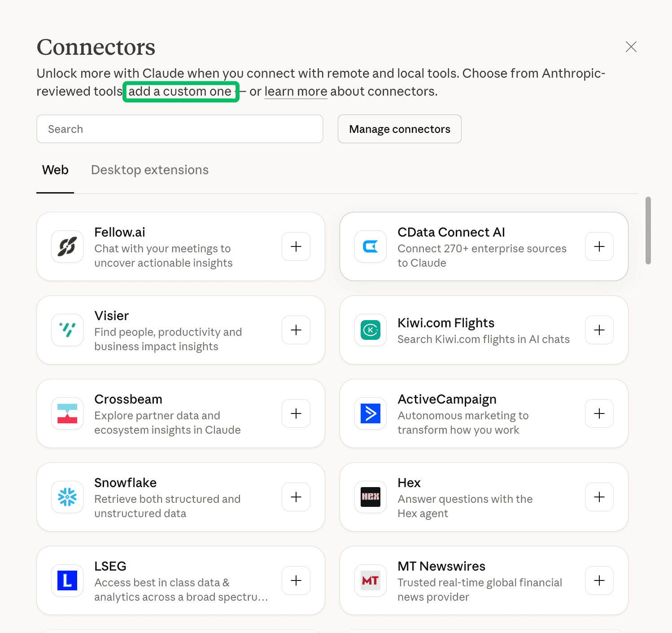This screenshot has width=672, height=633.
Task: Click the ActiveCampaign logo icon
Action: (x=371, y=413)
